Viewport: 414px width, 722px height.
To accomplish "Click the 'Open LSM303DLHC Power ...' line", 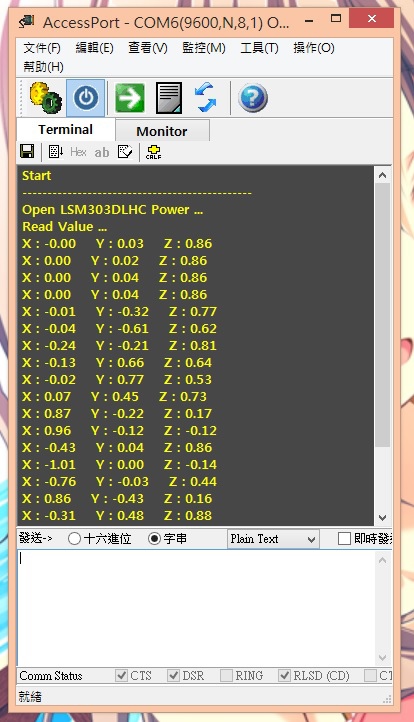I will [112, 210].
